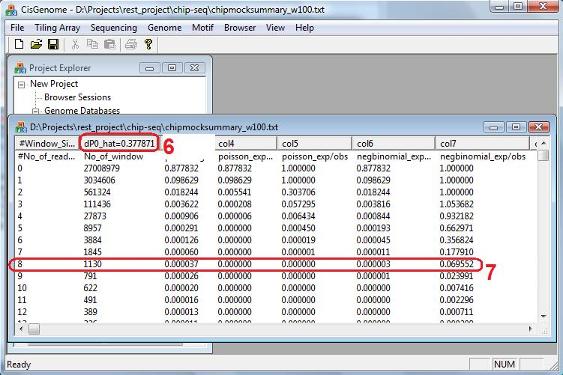Click cell value 1.053682 in negbinomial_exp/obs column
This screenshot has width=563, height=375.
click(456, 204)
